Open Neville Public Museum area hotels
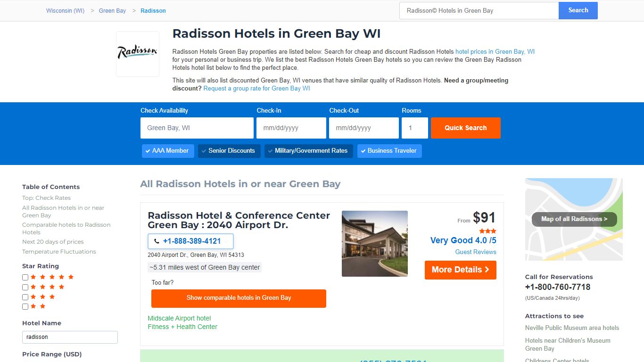The width and height of the screenshot is (644, 362). (572, 328)
